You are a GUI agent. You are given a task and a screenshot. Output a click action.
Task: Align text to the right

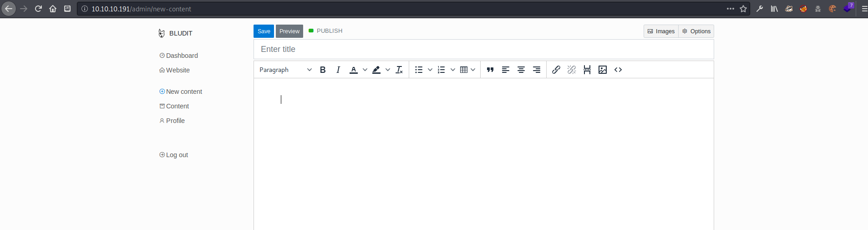(x=537, y=70)
